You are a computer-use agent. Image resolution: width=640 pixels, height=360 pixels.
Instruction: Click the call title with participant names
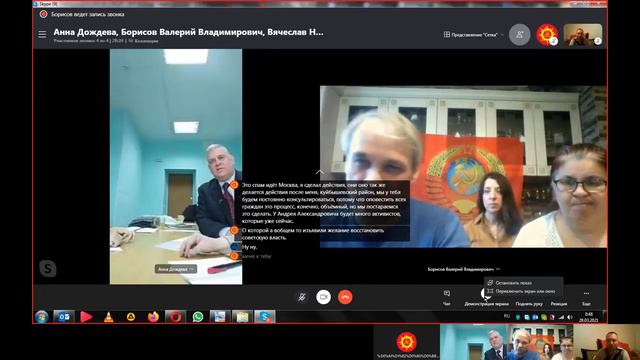click(188, 32)
